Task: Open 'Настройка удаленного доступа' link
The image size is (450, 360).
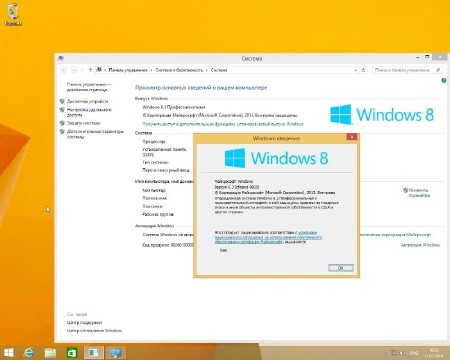Action: (x=89, y=112)
